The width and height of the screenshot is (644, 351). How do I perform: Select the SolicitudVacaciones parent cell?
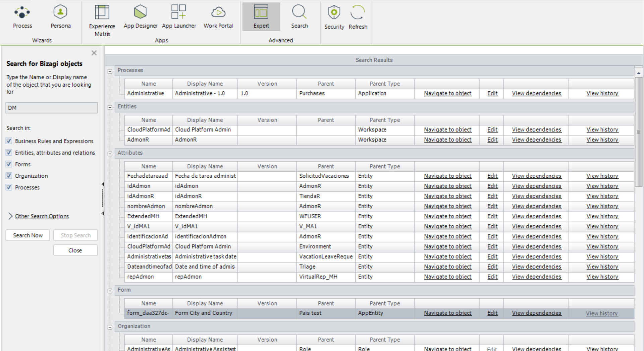326,176
